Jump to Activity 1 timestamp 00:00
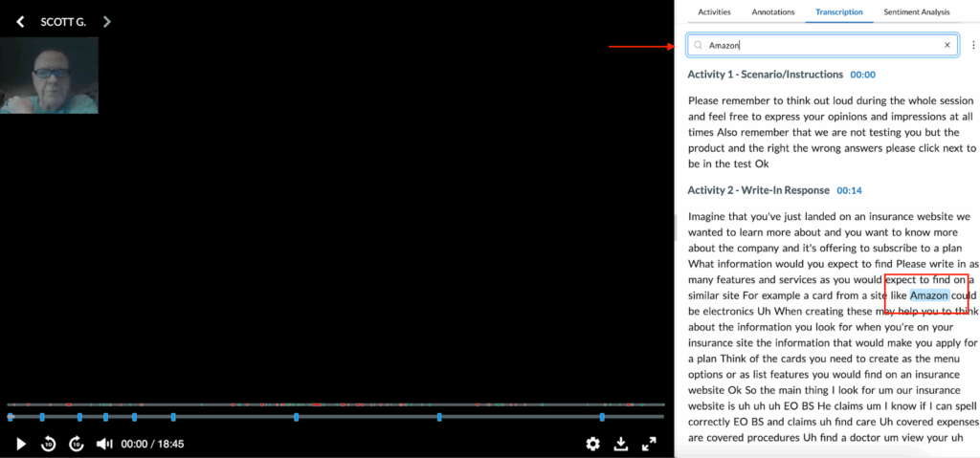This screenshot has height=458, width=980. tap(862, 75)
